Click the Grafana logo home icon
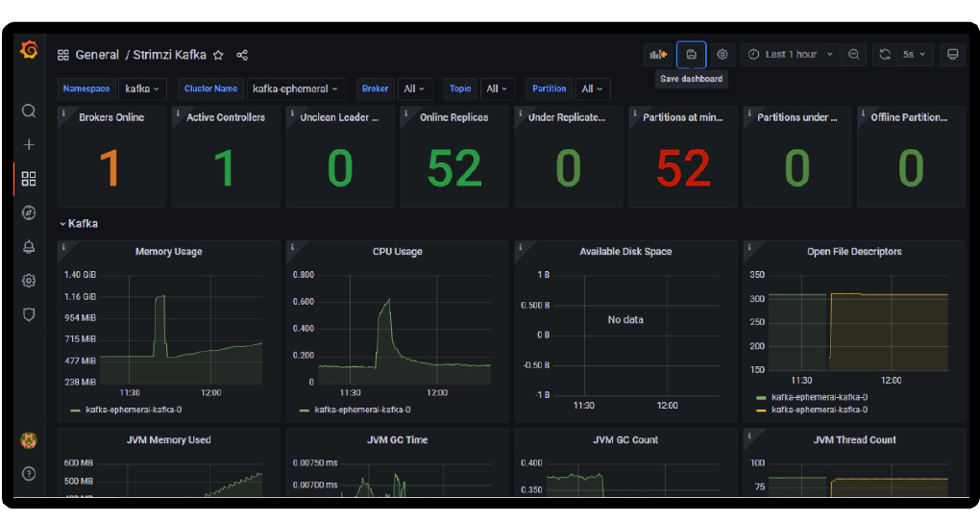The height and width of the screenshot is (523, 980). (x=29, y=51)
